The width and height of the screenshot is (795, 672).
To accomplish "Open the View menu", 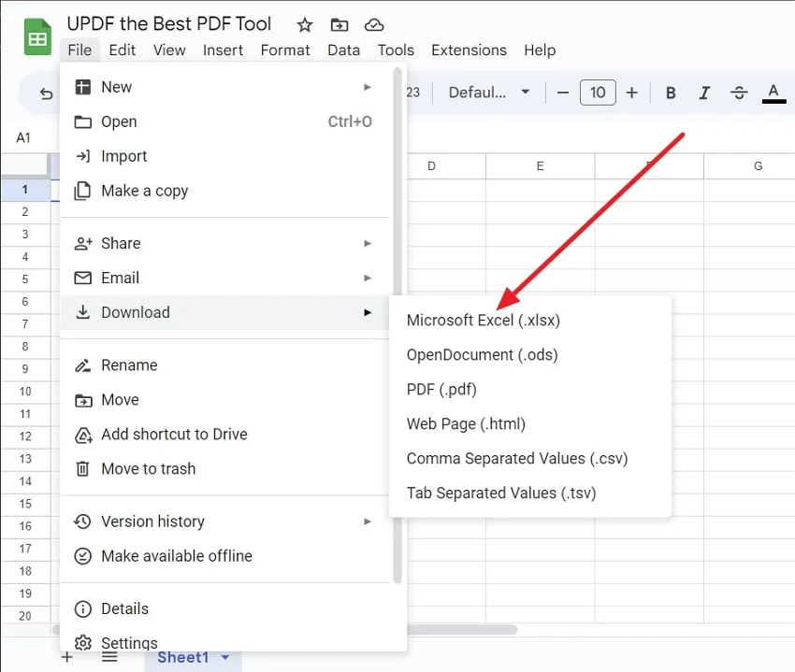I will pos(169,50).
